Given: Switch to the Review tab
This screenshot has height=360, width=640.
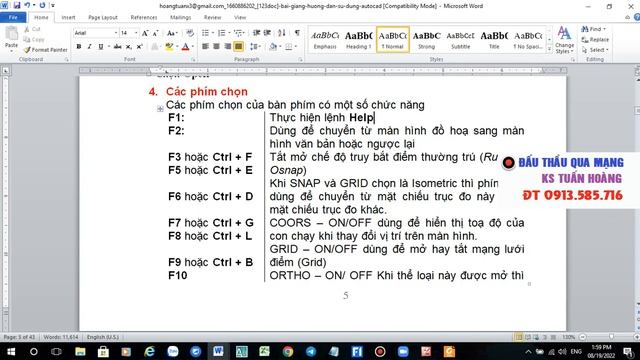Looking at the screenshot, I should click(212, 17).
